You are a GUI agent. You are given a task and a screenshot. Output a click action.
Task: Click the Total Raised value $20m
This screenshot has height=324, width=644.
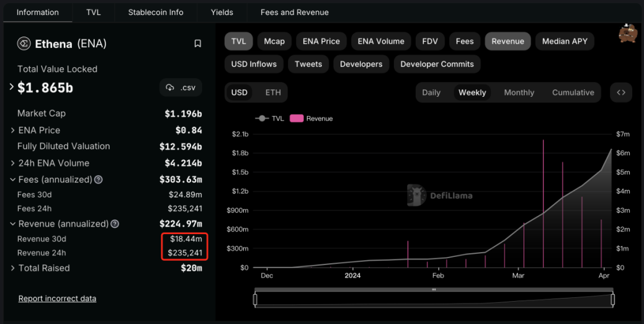tap(191, 268)
